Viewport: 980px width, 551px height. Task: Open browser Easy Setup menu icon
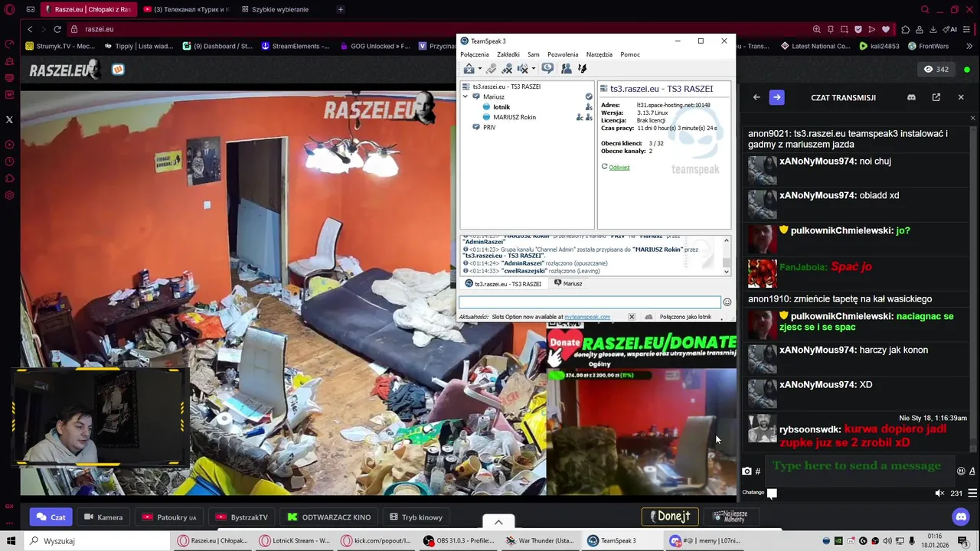click(x=967, y=29)
